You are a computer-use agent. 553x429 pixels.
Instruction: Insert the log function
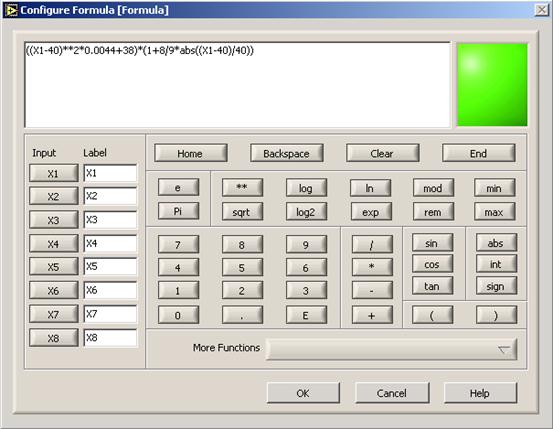point(306,188)
